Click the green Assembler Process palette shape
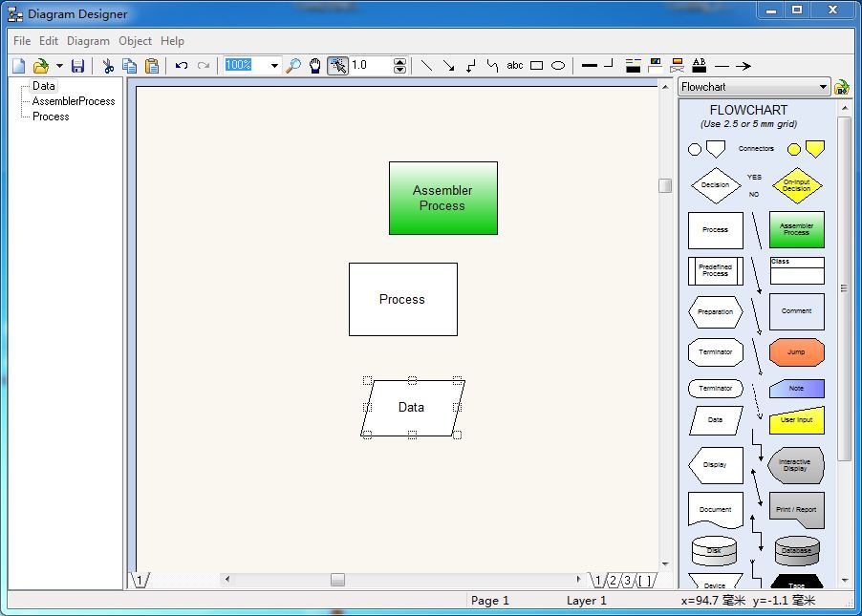This screenshot has height=616, width=862. tap(796, 230)
